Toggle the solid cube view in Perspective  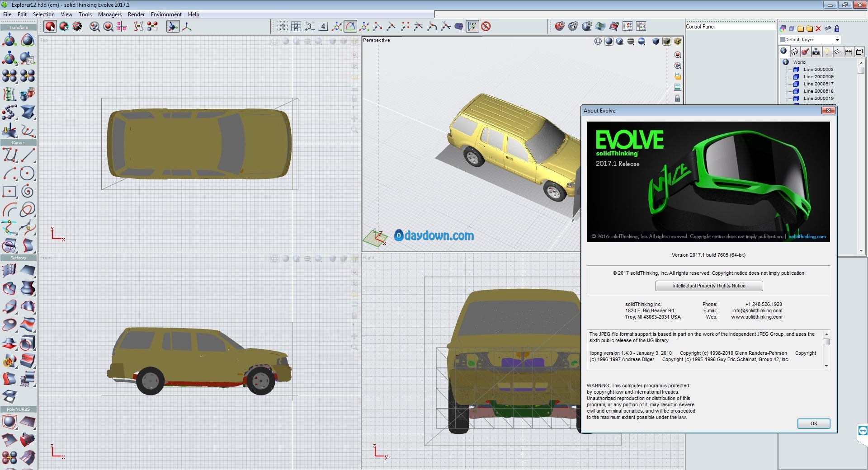point(656,42)
